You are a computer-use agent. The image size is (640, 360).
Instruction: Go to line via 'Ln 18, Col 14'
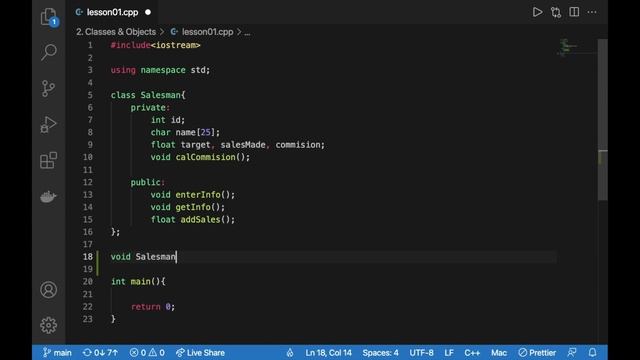[x=328, y=353]
